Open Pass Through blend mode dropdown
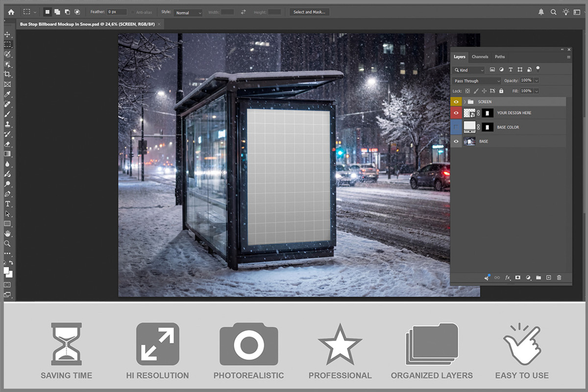The image size is (588, 392). [477, 81]
